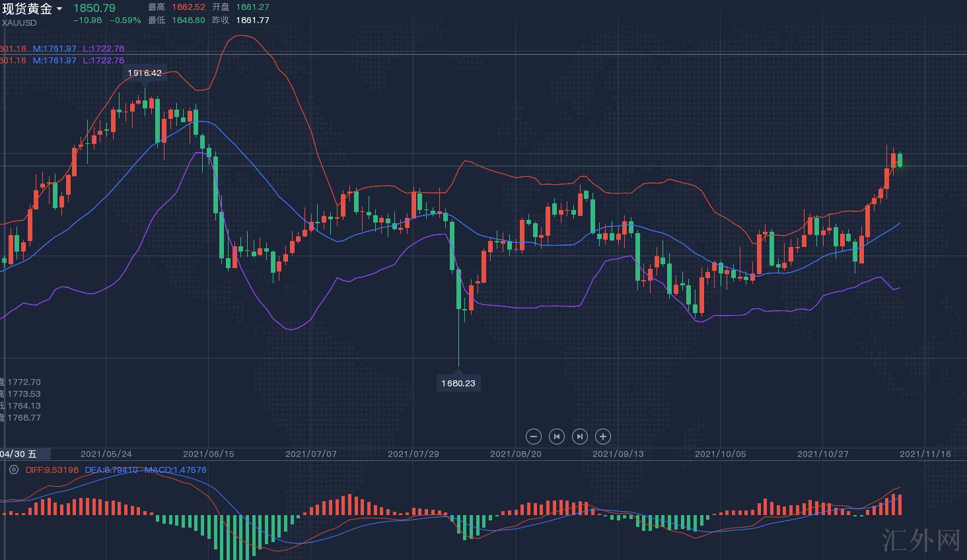Click the 04/30 crosshair date tag
The width and height of the screenshot is (967, 560).
(18, 454)
